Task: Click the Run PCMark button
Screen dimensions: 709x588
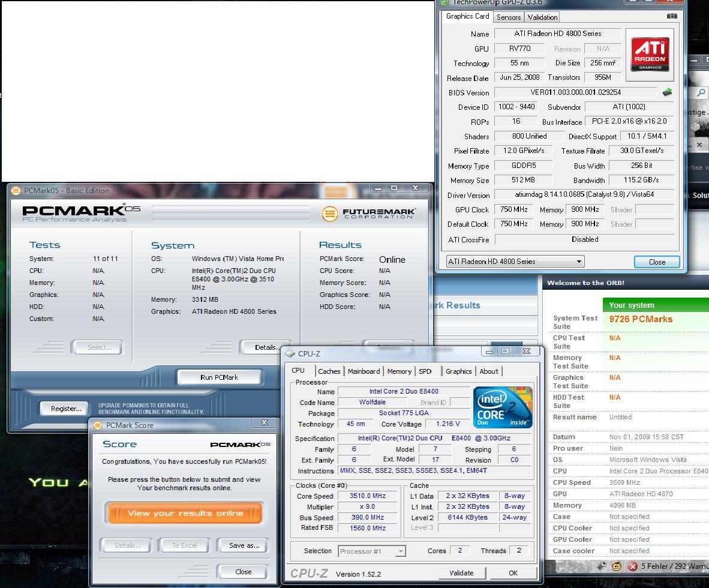Action: [x=219, y=377]
